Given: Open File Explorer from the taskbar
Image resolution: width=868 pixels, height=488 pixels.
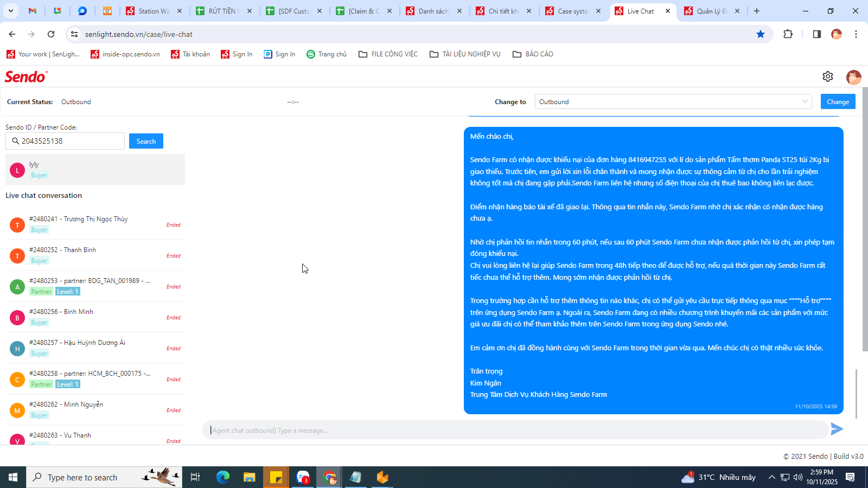Looking at the screenshot, I should tap(249, 477).
